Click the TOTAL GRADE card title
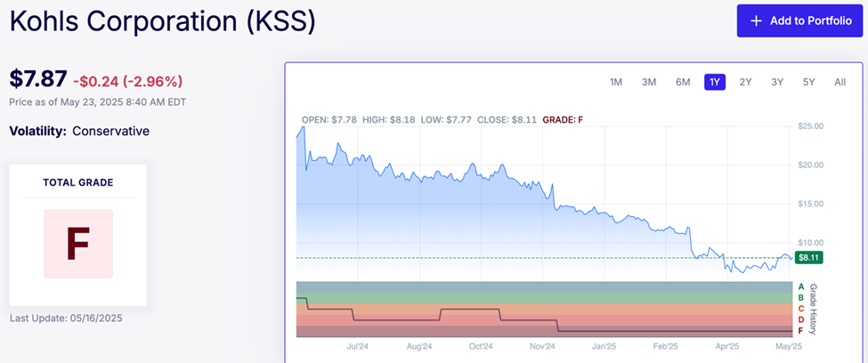This screenshot has width=868, height=363. pos(78,182)
